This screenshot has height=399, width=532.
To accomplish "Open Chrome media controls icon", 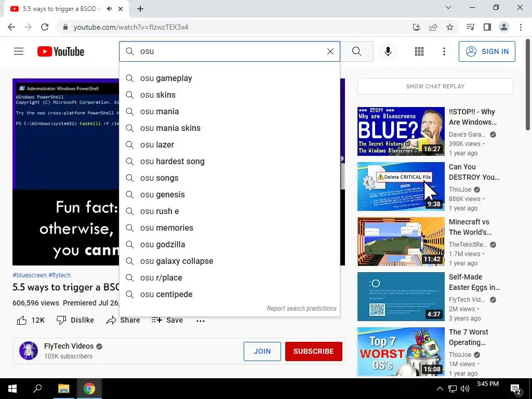I will [470, 27].
